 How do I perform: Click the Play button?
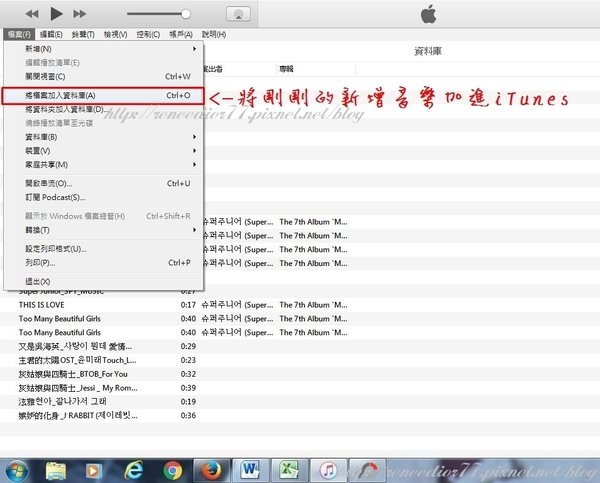click(x=56, y=14)
